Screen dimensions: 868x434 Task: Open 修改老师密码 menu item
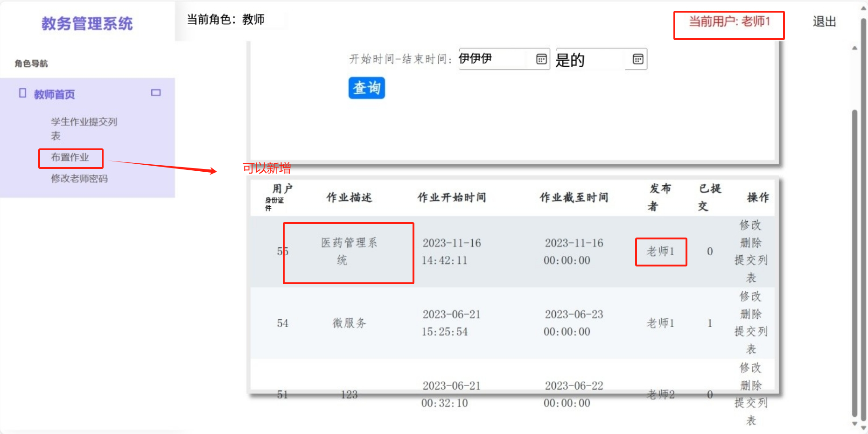tap(79, 179)
